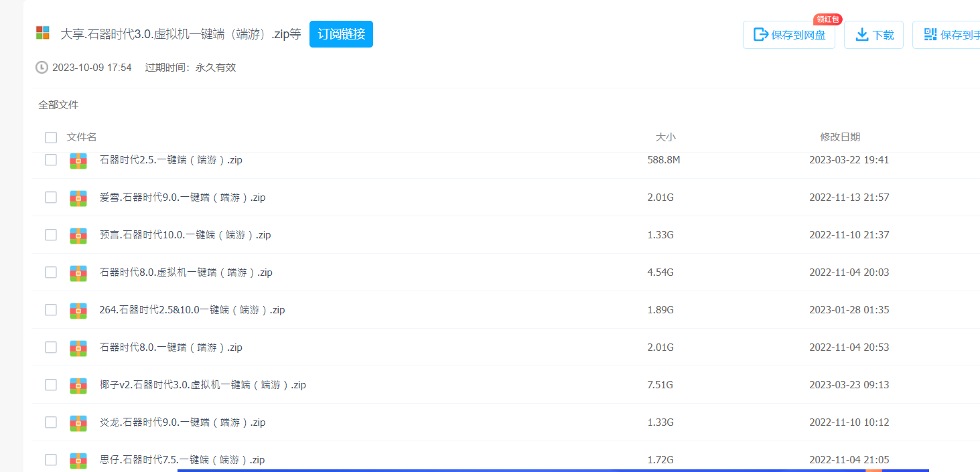Click the date 2023-03-23 09:13
980x472 pixels.
849,385
